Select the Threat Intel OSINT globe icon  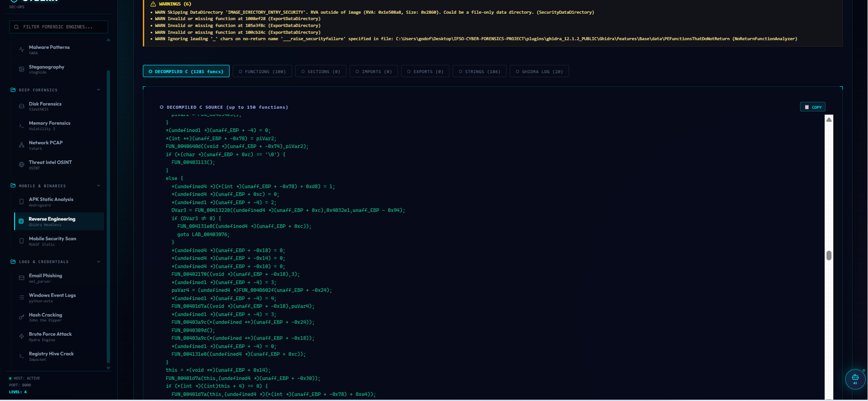click(21, 165)
